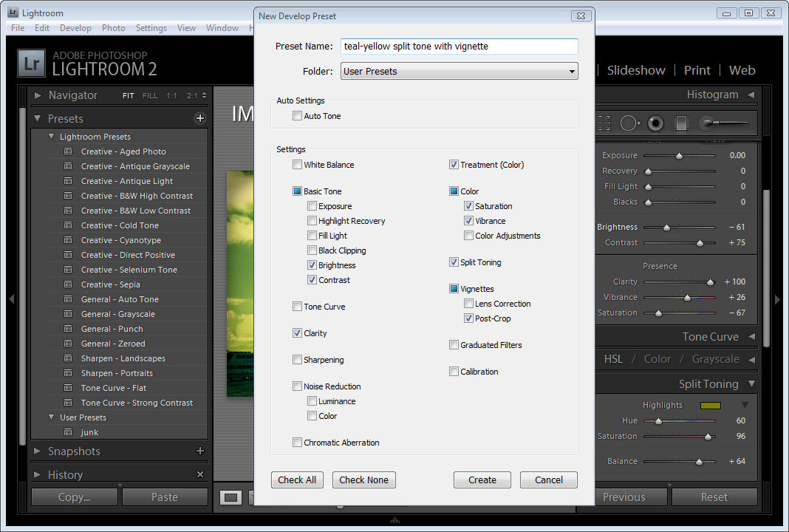Collapse the User Presets folder in tree
The image size is (789, 532).
point(51,417)
